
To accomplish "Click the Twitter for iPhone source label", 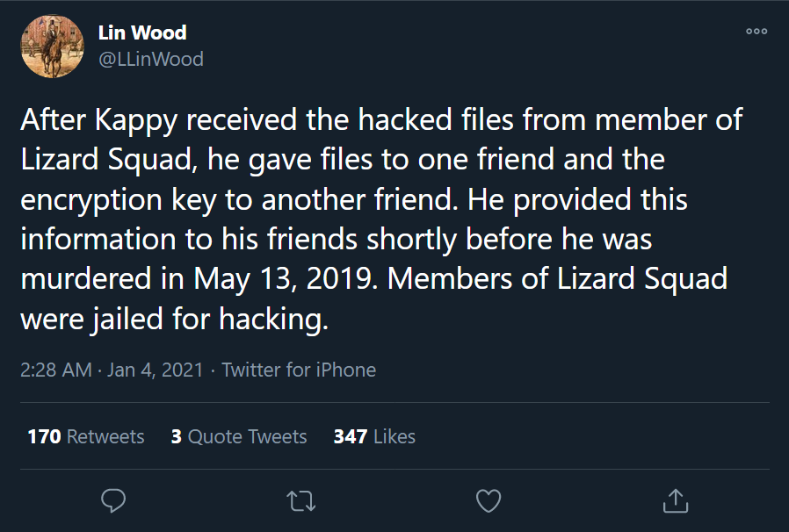I will 299,370.
